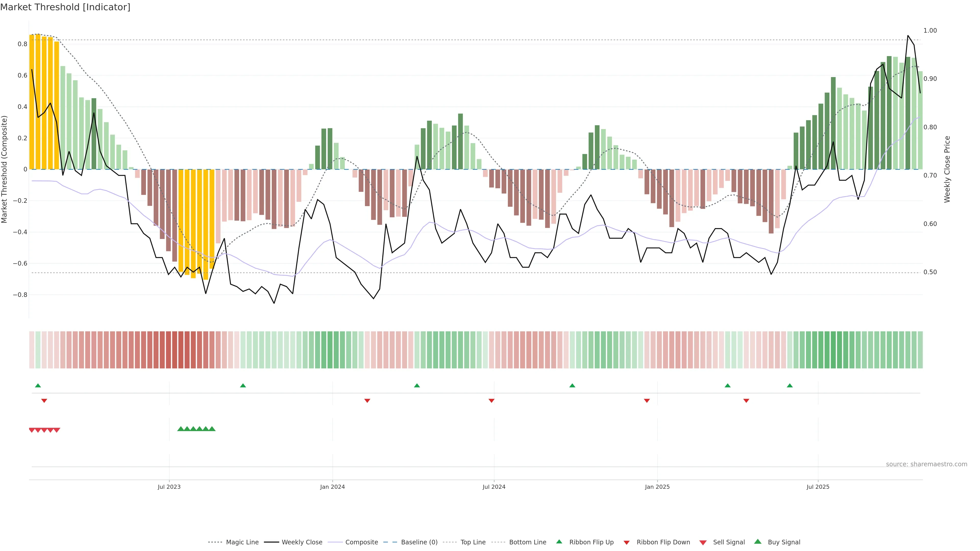Hide the Composite legend series

361,542
